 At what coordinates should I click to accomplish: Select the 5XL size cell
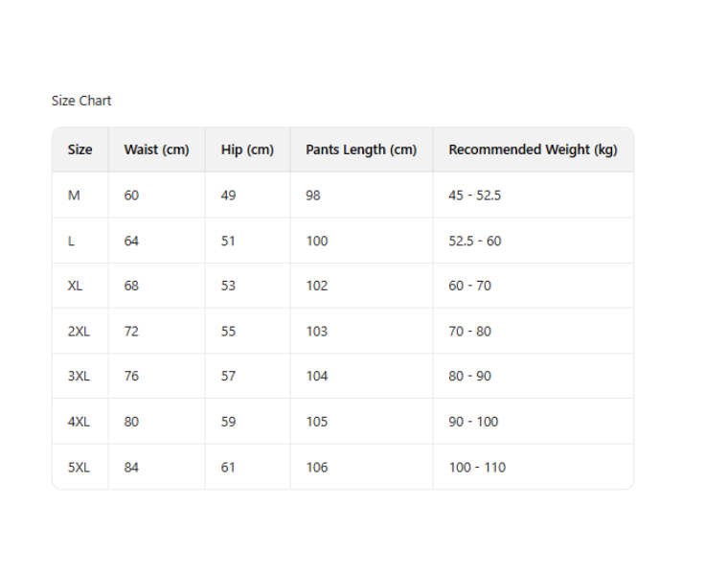point(79,468)
